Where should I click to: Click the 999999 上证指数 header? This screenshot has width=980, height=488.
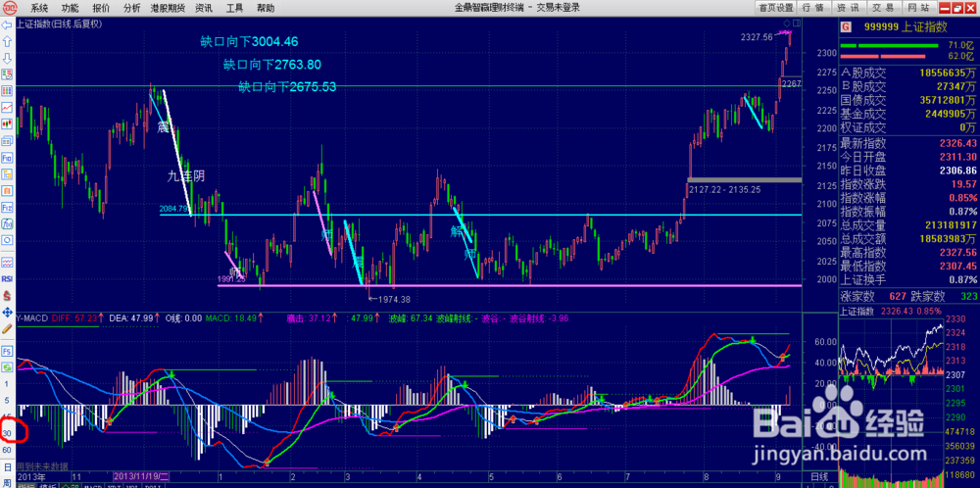[906, 26]
